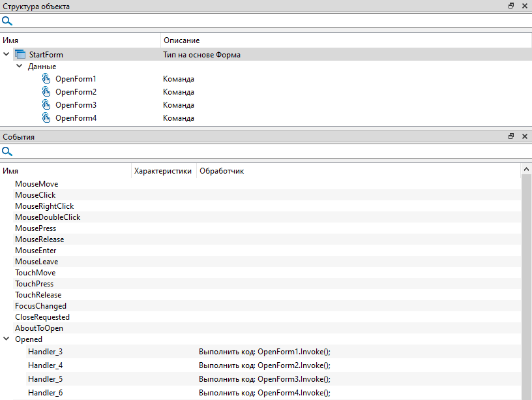Collapse the Opened event node
Viewport: 532px width, 400px height.
(x=7, y=339)
